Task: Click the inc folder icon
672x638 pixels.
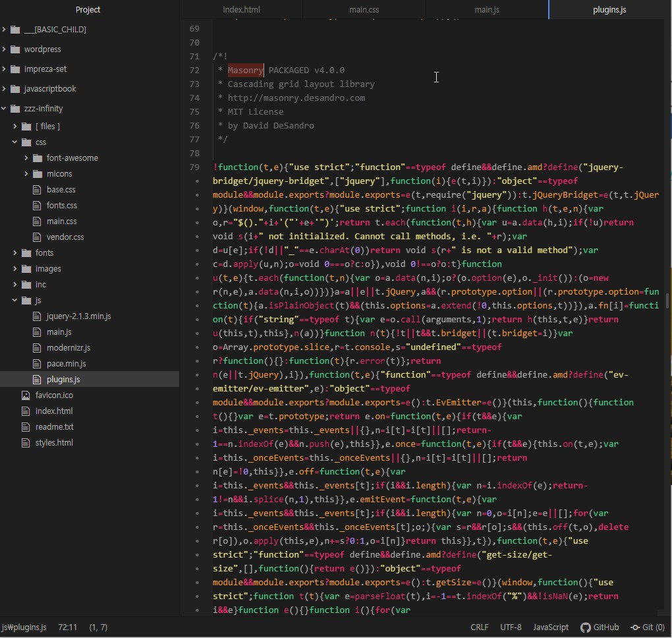Action: click(26, 284)
